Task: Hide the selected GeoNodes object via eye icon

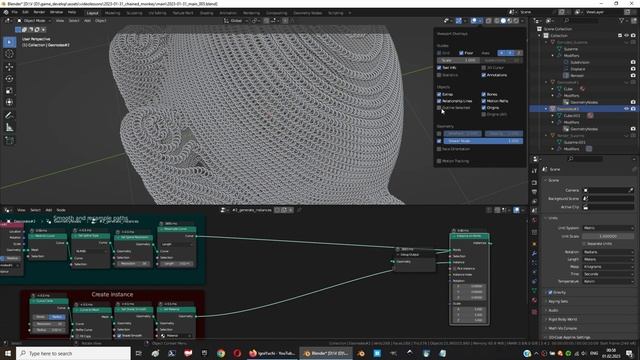Action: 626,109
